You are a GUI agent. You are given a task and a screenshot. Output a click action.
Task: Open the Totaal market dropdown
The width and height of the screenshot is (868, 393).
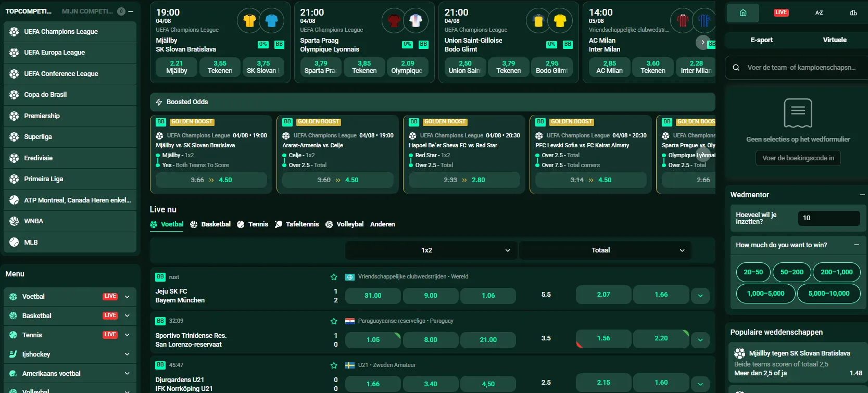[605, 250]
